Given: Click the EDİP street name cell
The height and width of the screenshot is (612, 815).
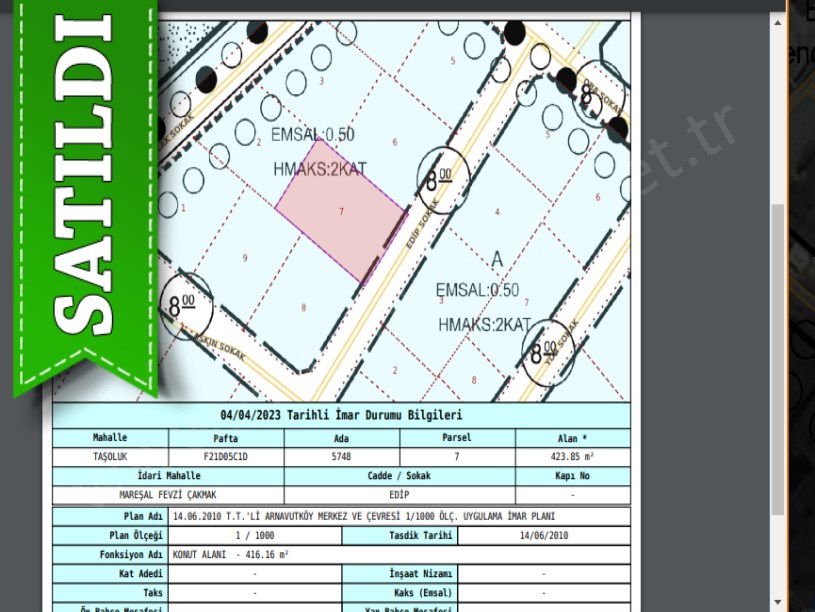Looking at the screenshot, I should pyautogui.click(x=399, y=495).
